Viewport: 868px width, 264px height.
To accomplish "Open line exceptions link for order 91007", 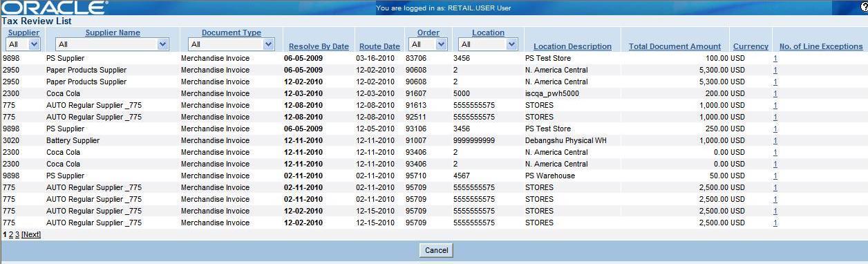I will (x=775, y=141).
